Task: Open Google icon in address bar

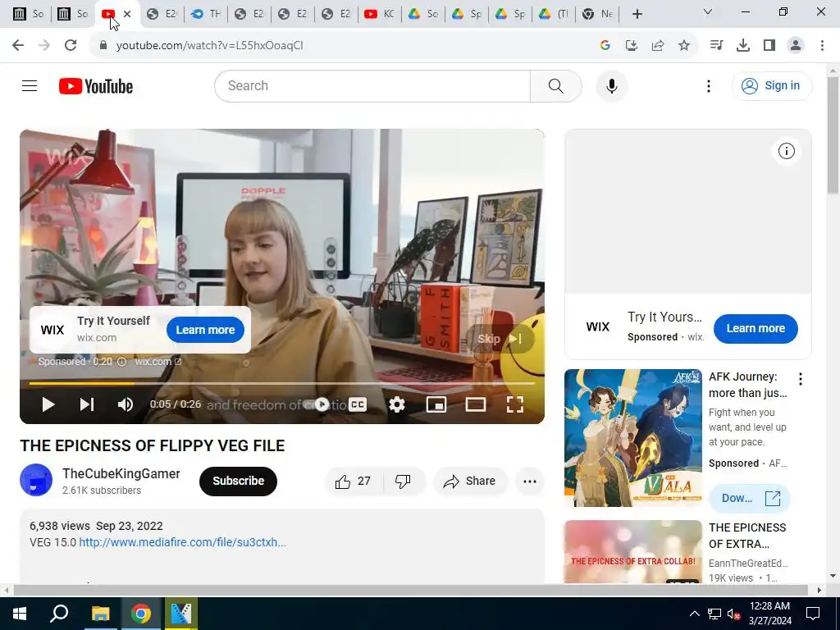Action: 605,46
